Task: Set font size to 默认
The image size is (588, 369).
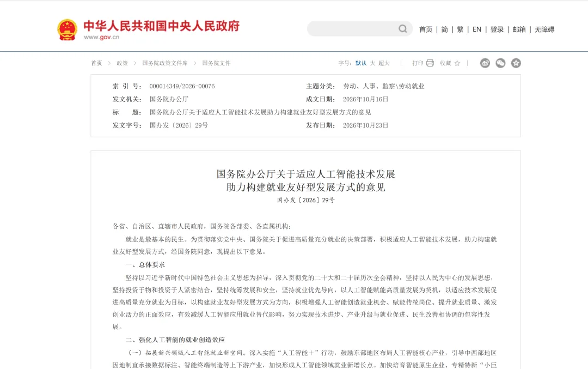Action: (x=361, y=63)
